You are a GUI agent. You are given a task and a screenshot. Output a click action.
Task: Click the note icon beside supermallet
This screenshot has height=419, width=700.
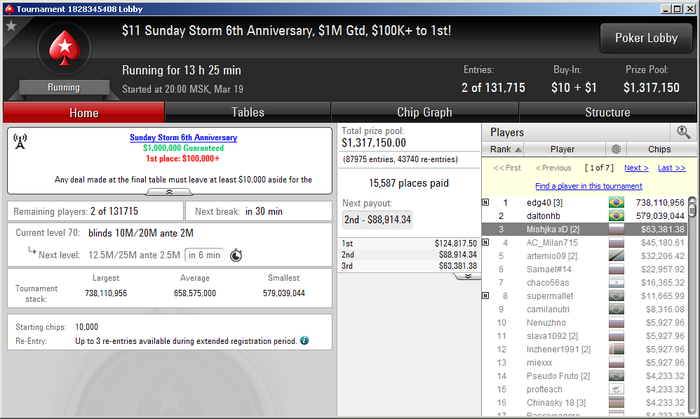(486, 295)
